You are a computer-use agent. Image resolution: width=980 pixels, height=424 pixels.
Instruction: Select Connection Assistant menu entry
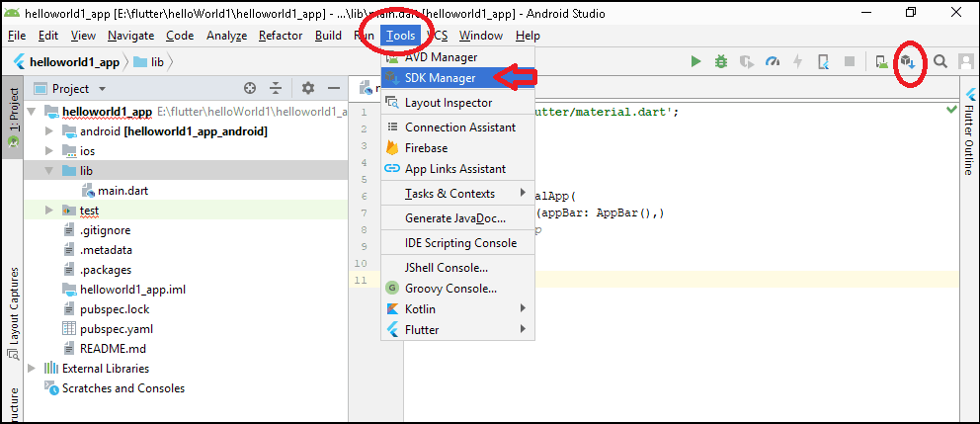pyautogui.click(x=457, y=127)
